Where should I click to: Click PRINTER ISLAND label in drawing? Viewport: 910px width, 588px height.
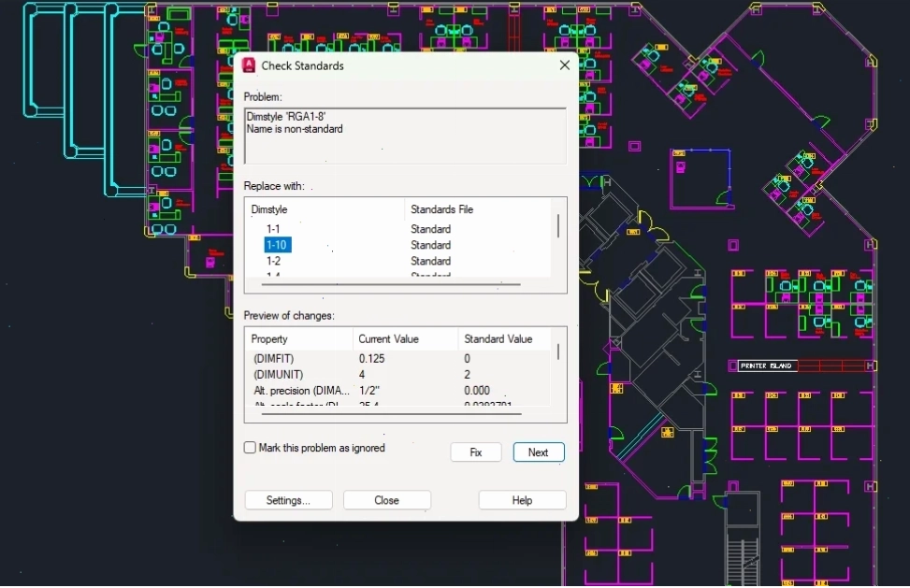[766, 366]
